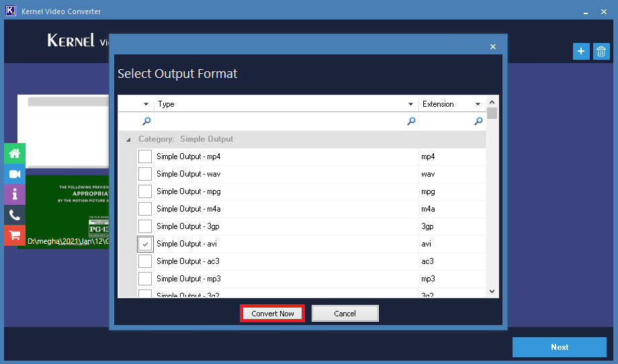
Task: Click the wav extension cell
Action: click(452, 174)
